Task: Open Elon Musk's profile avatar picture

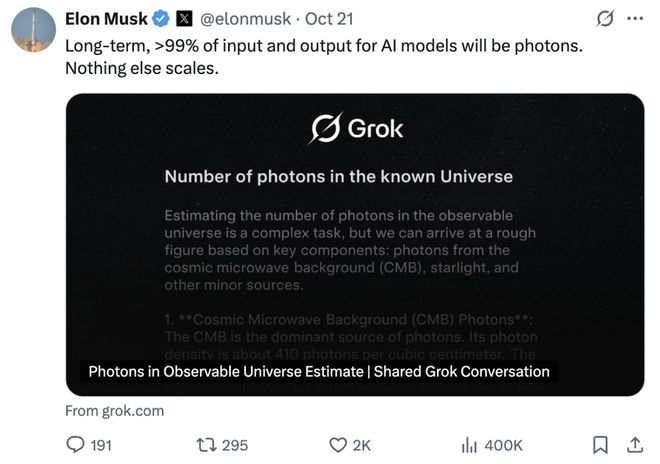Action: pyautogui.click(x=33, y=30)
